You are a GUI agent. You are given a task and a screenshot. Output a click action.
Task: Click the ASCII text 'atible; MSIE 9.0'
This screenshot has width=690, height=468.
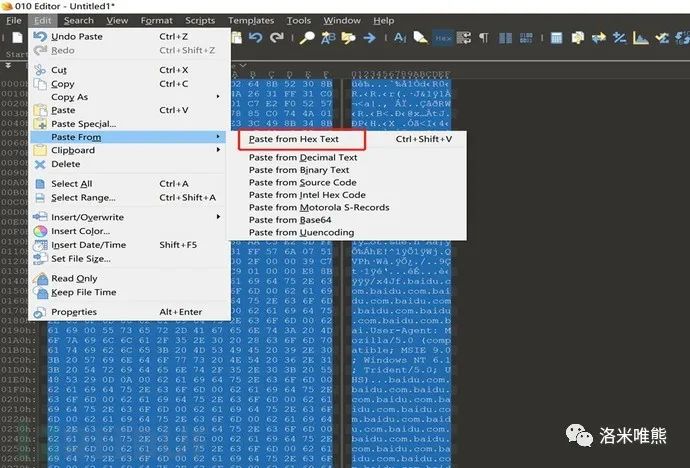[401, 350]
